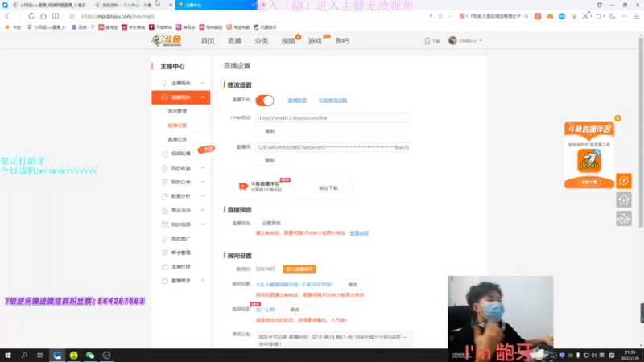Go to 直播 in Douyu navigation
The height and width of the screenshot is (362, 644).
pos(234,41)
